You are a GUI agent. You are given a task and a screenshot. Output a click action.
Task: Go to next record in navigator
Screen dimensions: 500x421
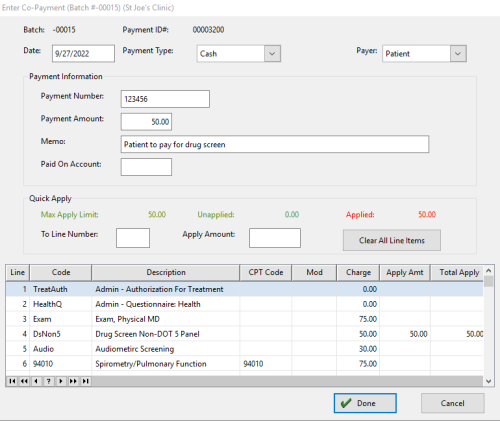61,381
